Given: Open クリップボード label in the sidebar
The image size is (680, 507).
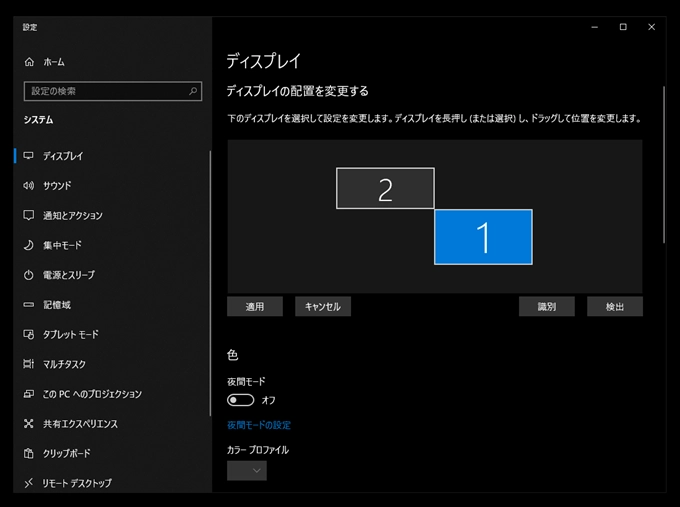Looking at the screenshot, I should (x=67, y=453).
